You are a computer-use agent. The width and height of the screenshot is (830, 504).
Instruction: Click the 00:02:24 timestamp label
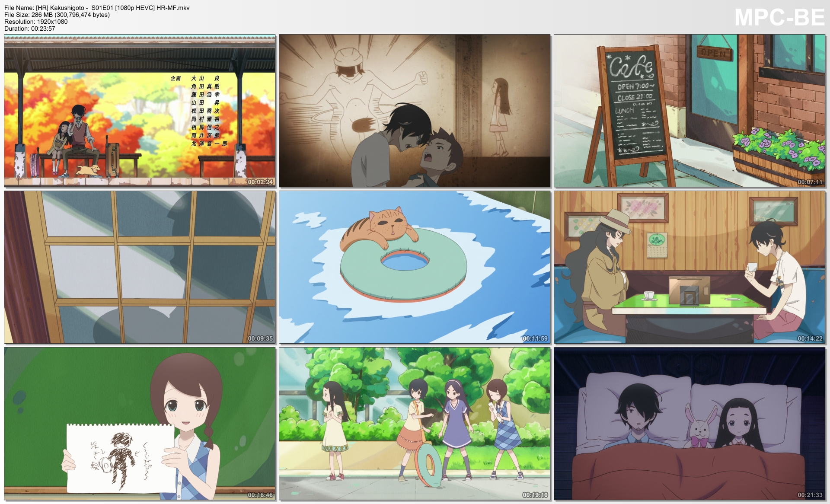pos(260,182)
